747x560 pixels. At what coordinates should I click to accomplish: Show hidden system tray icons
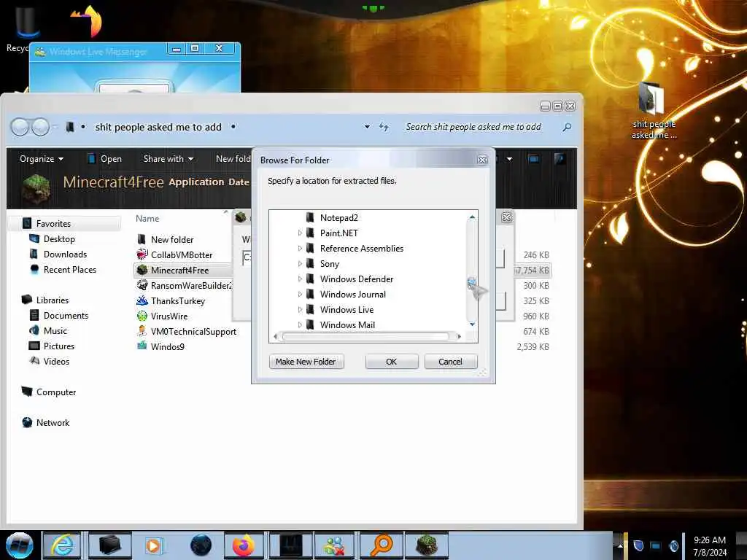(620, 545)
